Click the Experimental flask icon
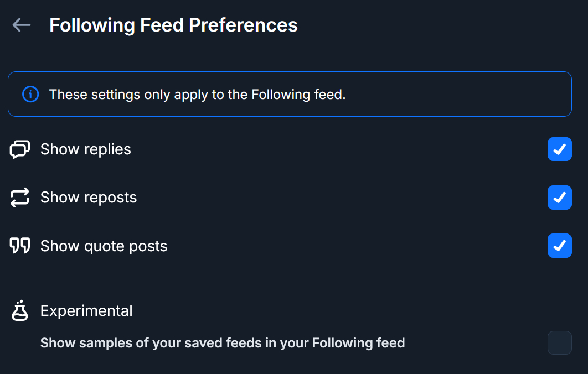The height and width of the screenshot is (374, 588). pos(20,310)
